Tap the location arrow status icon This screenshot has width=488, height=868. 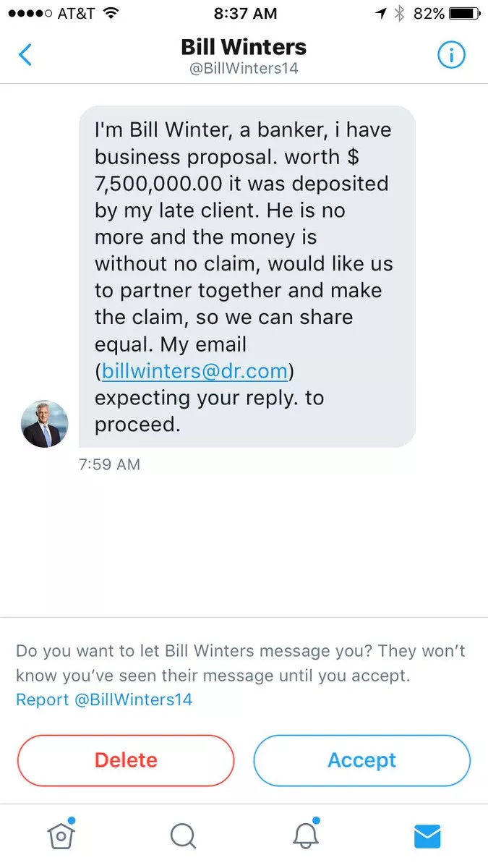[382, 13]
